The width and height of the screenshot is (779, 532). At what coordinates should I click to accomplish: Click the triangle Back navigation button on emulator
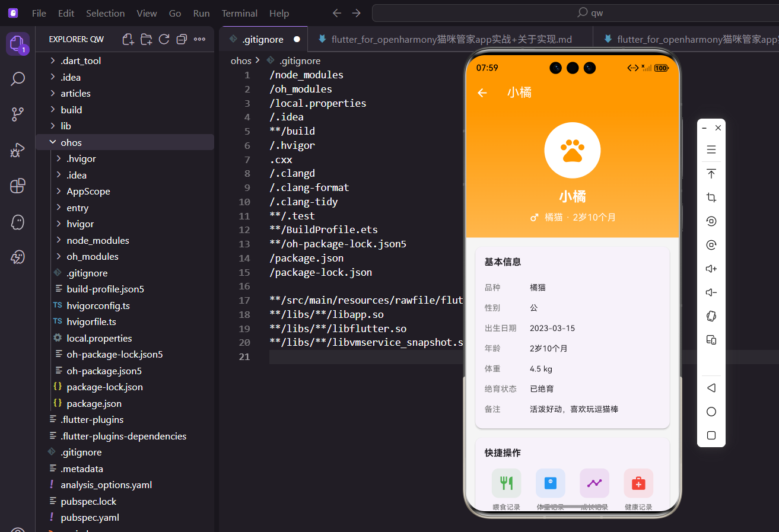click(711, 388)
